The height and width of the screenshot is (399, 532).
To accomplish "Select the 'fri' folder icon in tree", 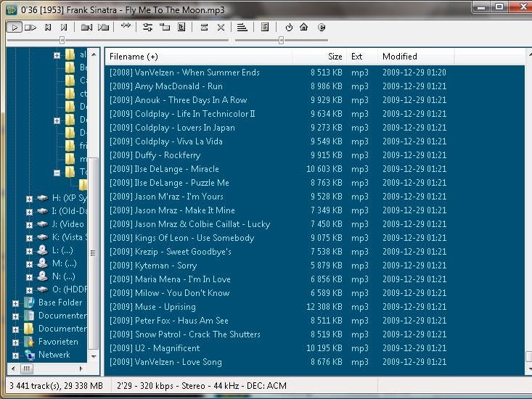I will coord(70,146).
